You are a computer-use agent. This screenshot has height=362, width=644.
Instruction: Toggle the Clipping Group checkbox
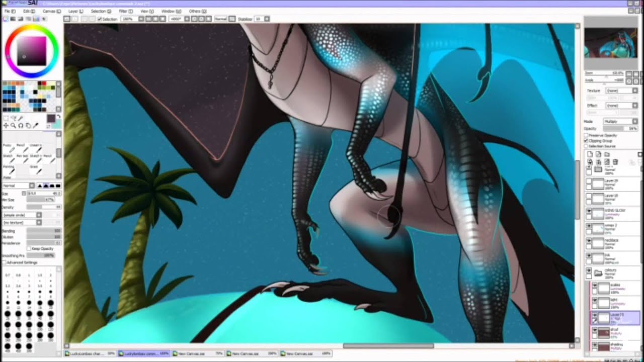coord(587,141)
